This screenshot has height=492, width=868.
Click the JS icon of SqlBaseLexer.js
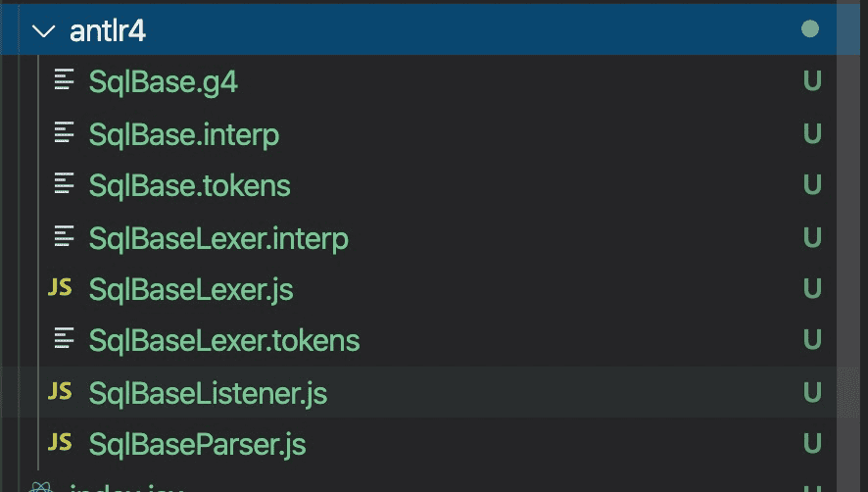coord(61,289)
